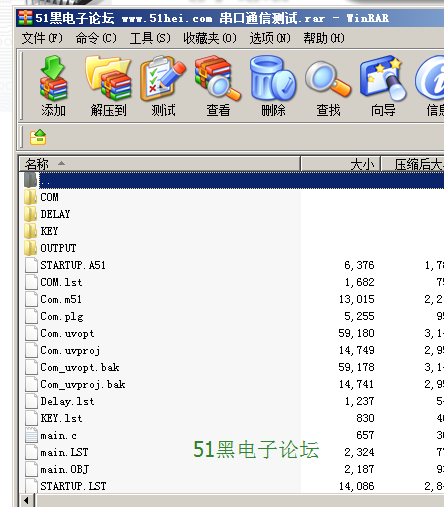Open the 文件(F) menu
The width and height of the screenshot is (444, 507).
(42, 38)
